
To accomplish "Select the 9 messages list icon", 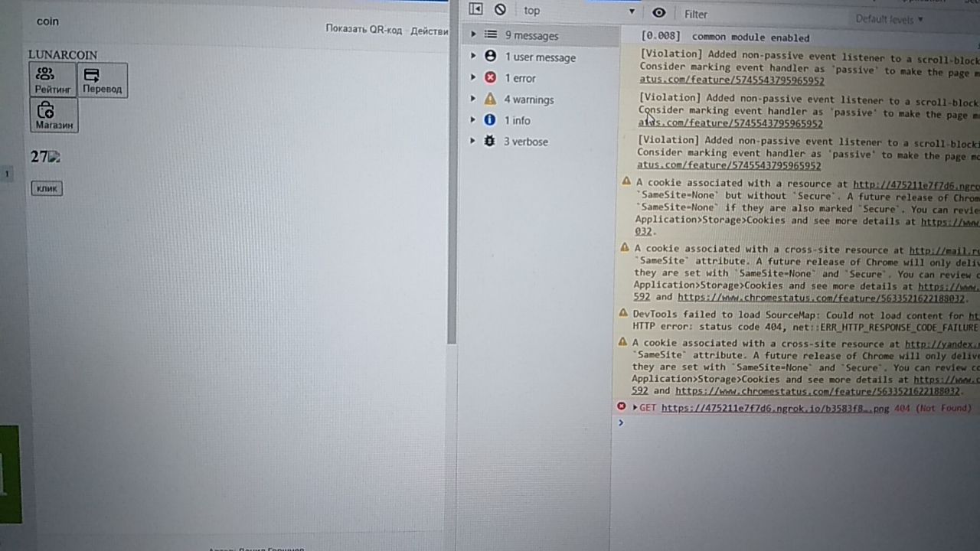I will pos(490,35).
